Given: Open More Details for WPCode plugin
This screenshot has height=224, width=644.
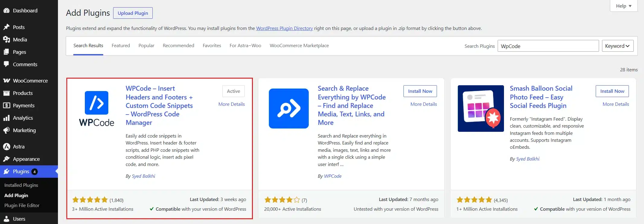Looking at the screenshot, I should 231,104.
